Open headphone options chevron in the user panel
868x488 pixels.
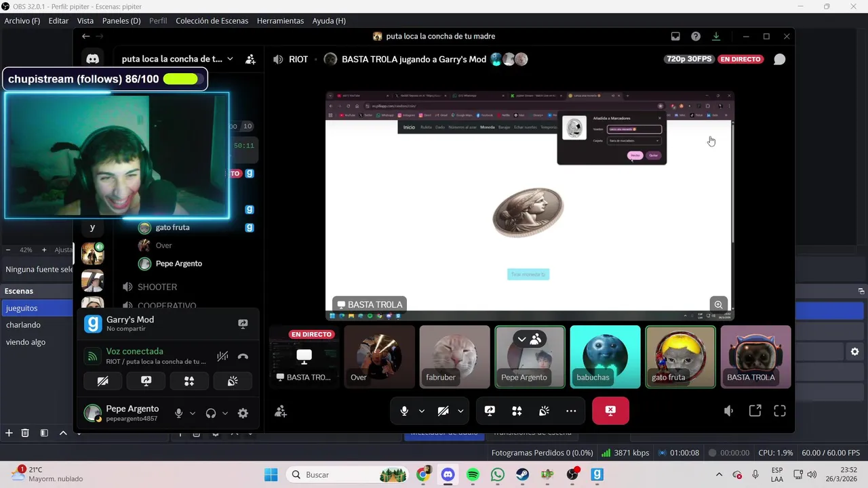(x=225, y=413)
